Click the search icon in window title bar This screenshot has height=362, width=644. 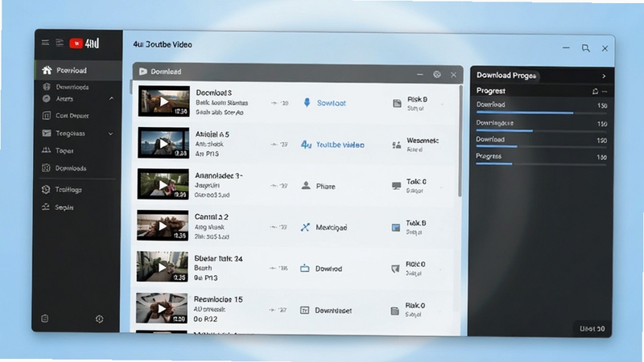coord(586,48)
